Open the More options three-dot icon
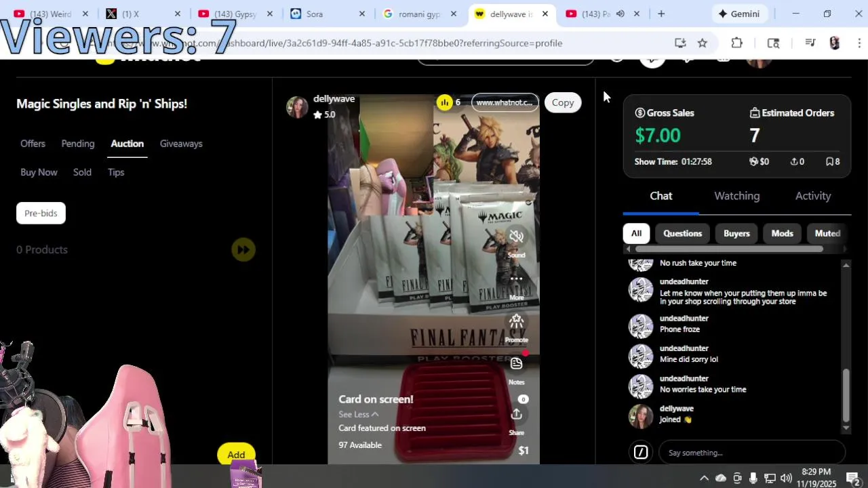 point(516,279)
